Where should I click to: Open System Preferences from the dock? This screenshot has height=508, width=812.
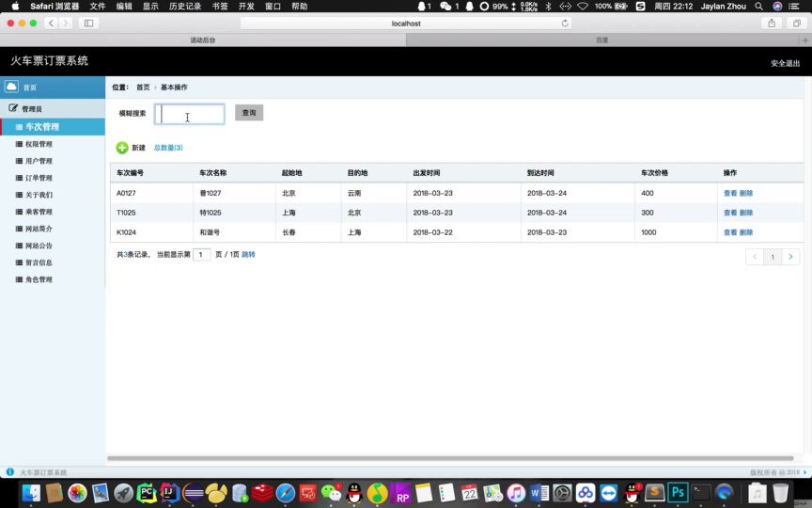[x=562, y=493]
